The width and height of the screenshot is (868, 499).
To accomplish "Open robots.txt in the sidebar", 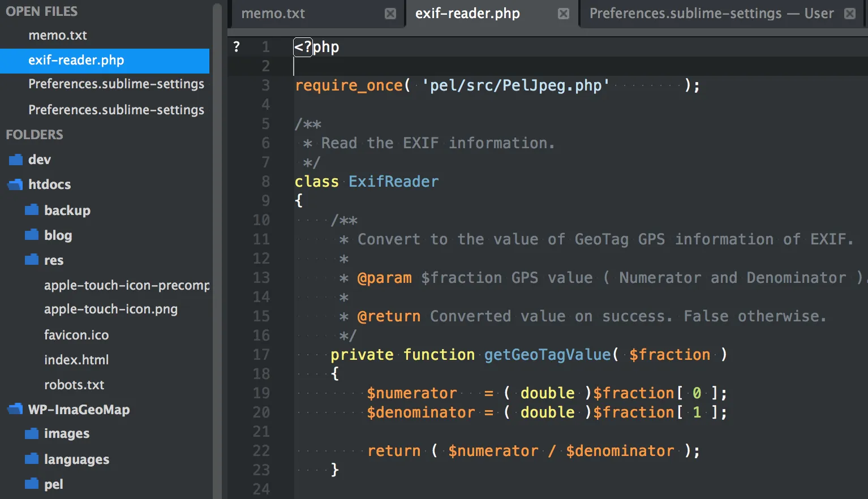I will click(74, 385).
